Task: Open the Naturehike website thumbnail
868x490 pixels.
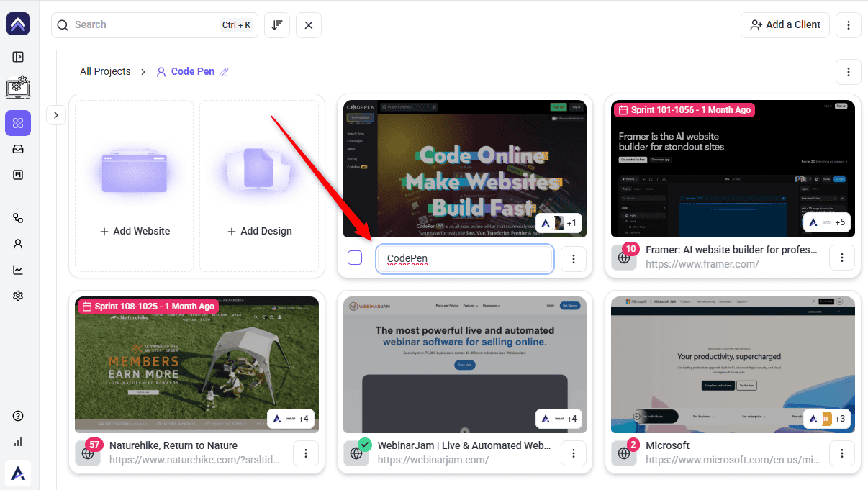Action: pos(196,365)
